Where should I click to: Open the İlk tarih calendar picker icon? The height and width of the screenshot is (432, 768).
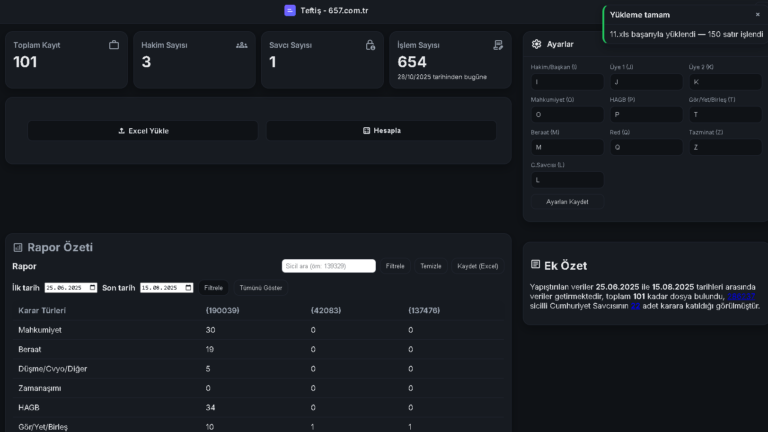(x=92, y=288)
